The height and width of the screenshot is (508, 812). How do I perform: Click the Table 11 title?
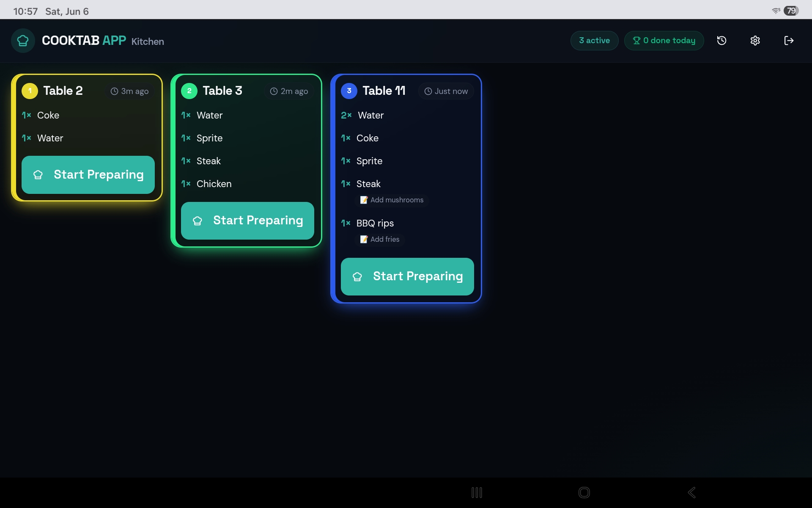point(384,91)
